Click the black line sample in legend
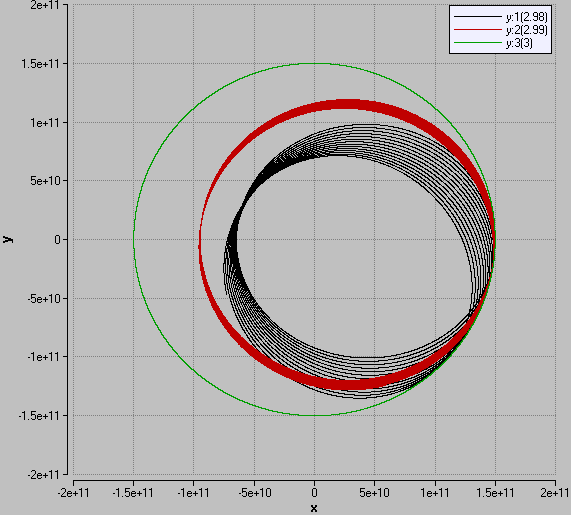This screenshot has width=571, height=515. (x=478, y=17)
